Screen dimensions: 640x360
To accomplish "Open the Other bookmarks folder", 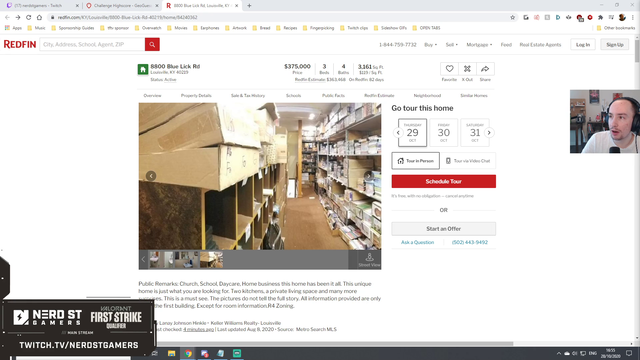I will tap(616, 28).
